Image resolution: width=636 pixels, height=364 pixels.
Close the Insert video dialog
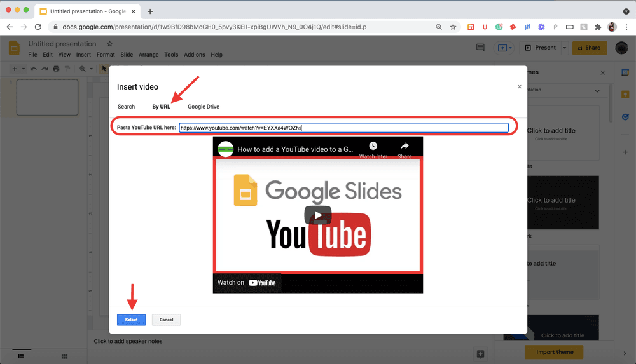click(519, 87)
